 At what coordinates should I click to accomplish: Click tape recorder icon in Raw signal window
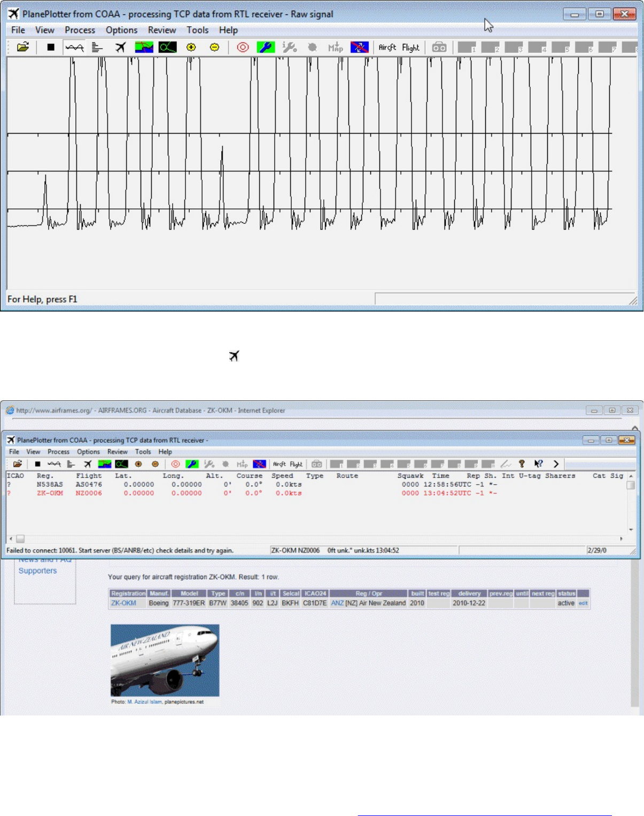pos(439,47)
